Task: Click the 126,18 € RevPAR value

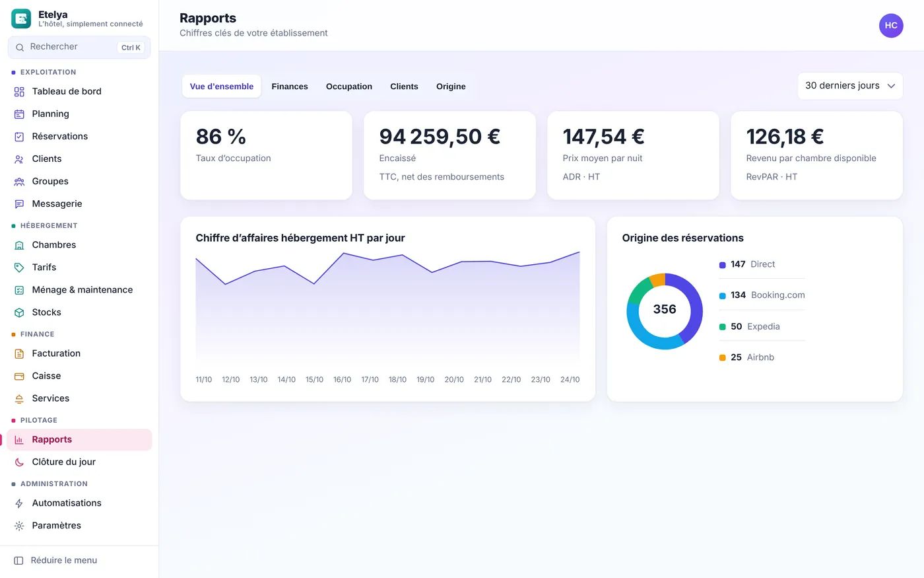Action: 785,137
